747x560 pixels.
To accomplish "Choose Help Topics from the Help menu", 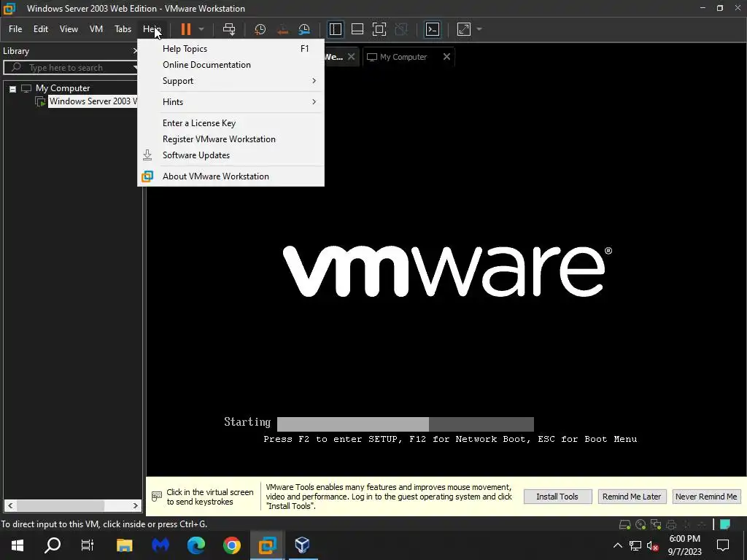I will [231, 49].
